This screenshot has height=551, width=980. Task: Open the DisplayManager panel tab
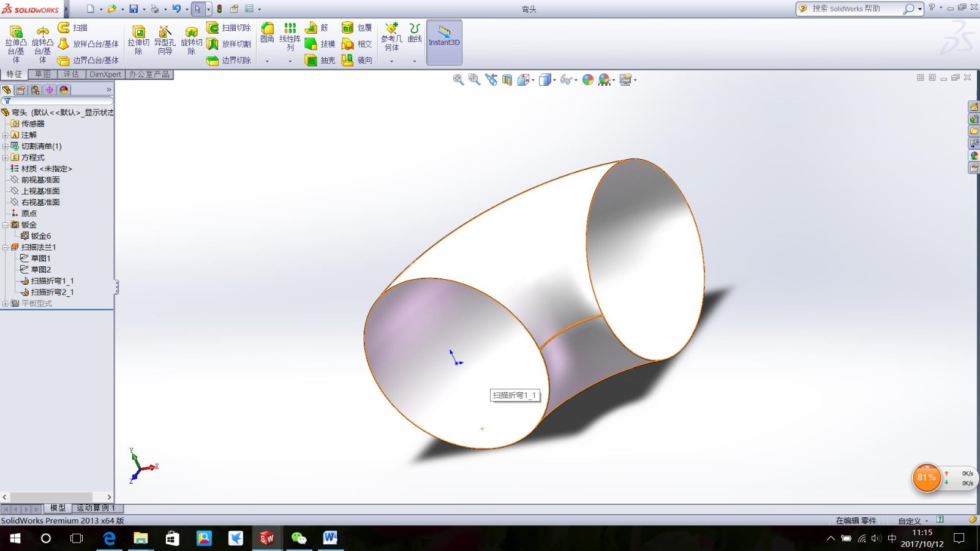[64, 90]
